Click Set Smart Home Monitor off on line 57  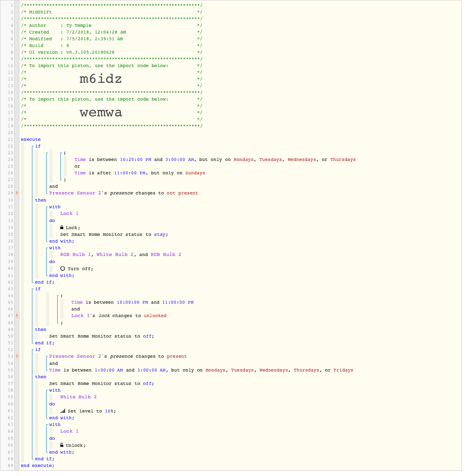(x=101, y=384)
